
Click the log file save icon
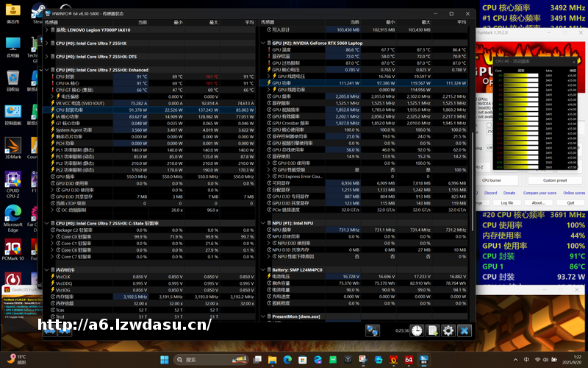click(433, 331)
